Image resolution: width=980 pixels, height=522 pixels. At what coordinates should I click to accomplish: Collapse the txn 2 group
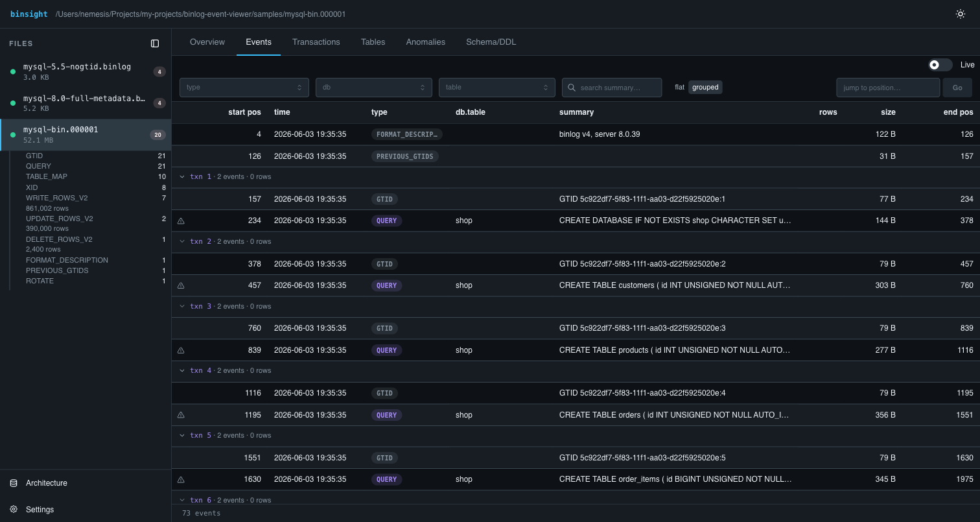coord(181,241)
